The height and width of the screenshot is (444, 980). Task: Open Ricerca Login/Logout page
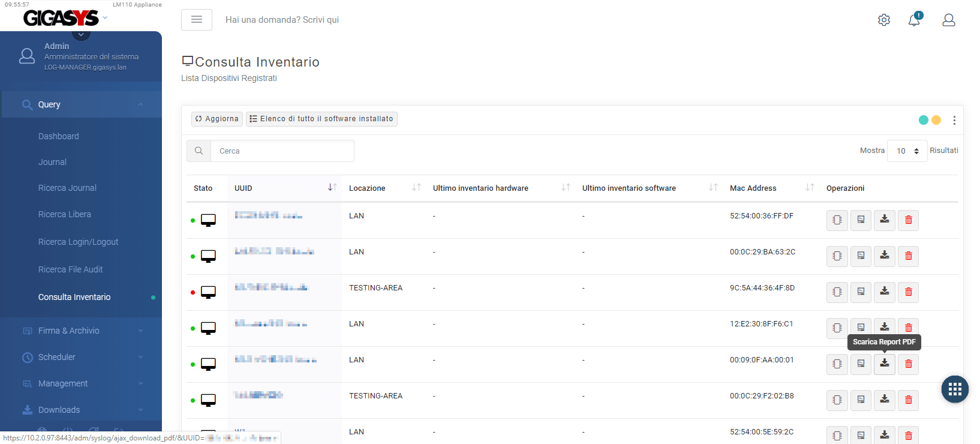(x=78, y=242)
